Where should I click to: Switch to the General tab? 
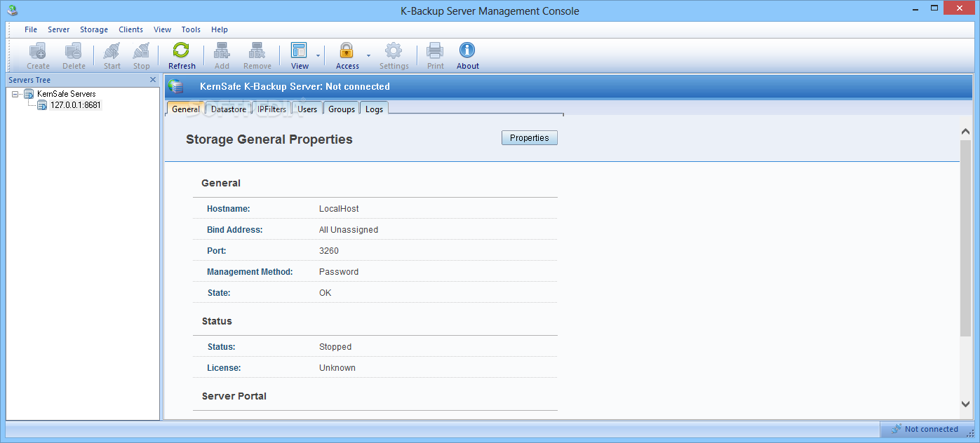[x=186, y=109]
